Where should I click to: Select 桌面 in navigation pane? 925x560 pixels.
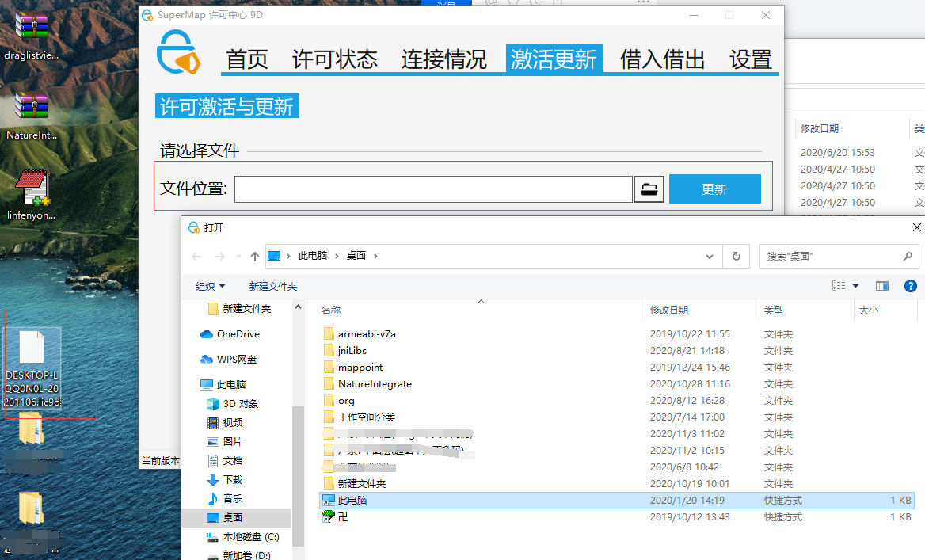237,517
